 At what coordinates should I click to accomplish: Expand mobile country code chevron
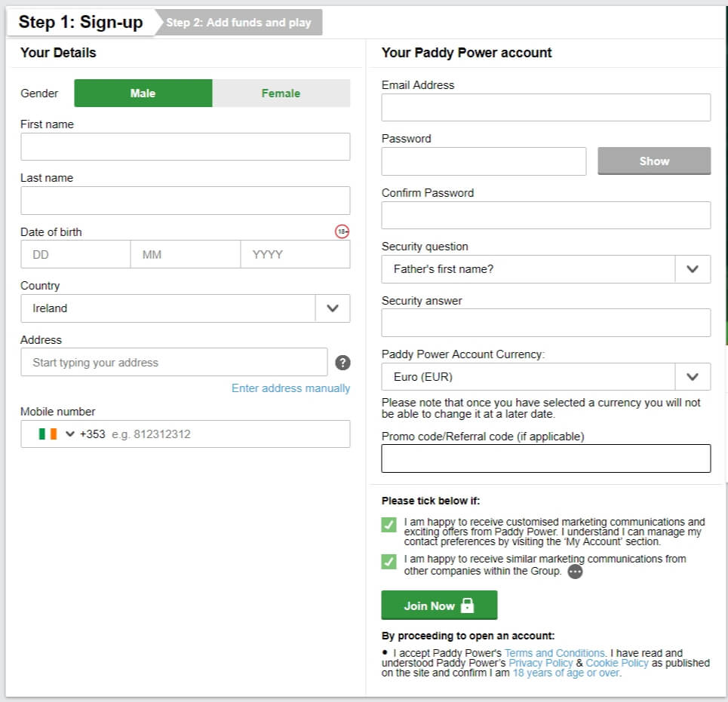(70, 434)
